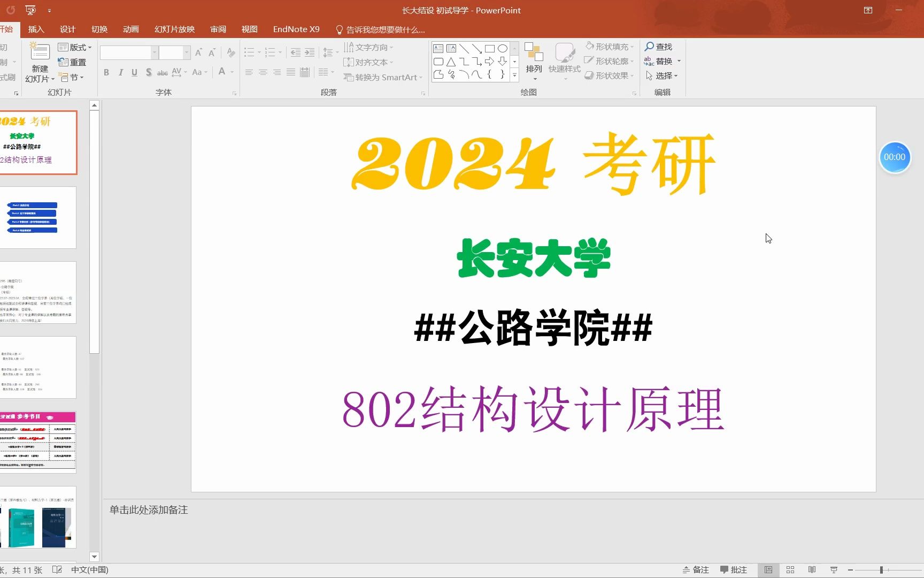Toggle the 备注 notes pane

point(695,569)
